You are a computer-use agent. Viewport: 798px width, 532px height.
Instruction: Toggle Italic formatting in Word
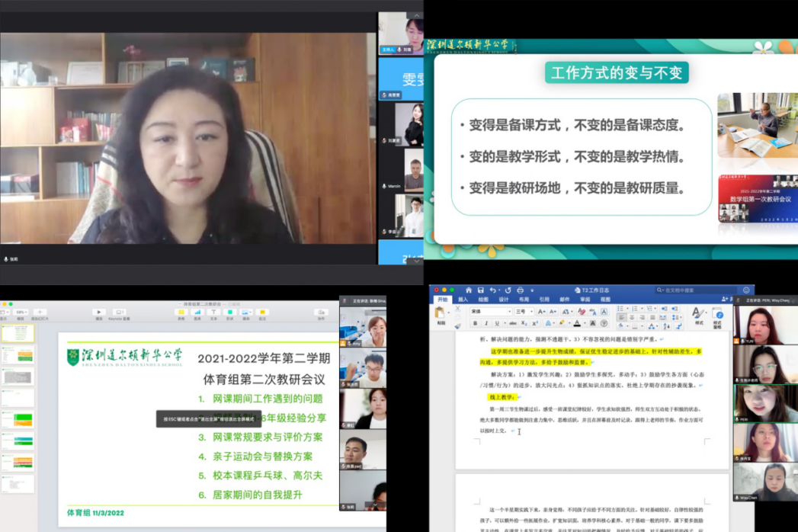tap(486, 323)
